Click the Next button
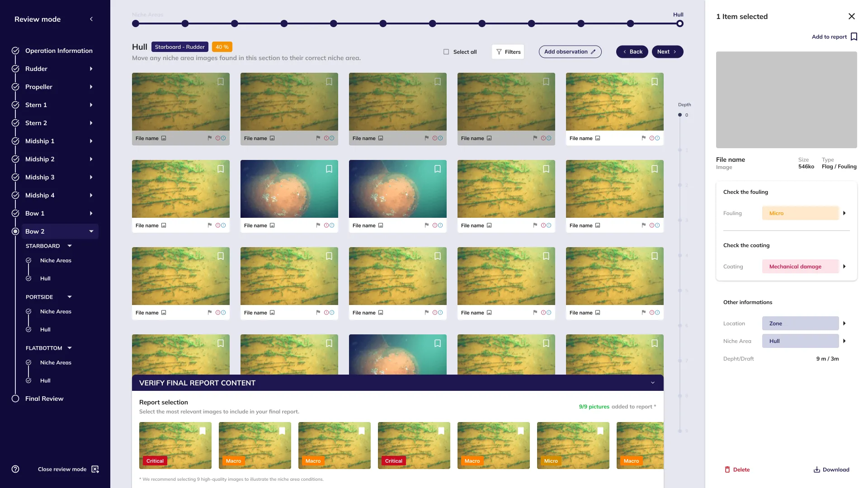 point(667,52)
